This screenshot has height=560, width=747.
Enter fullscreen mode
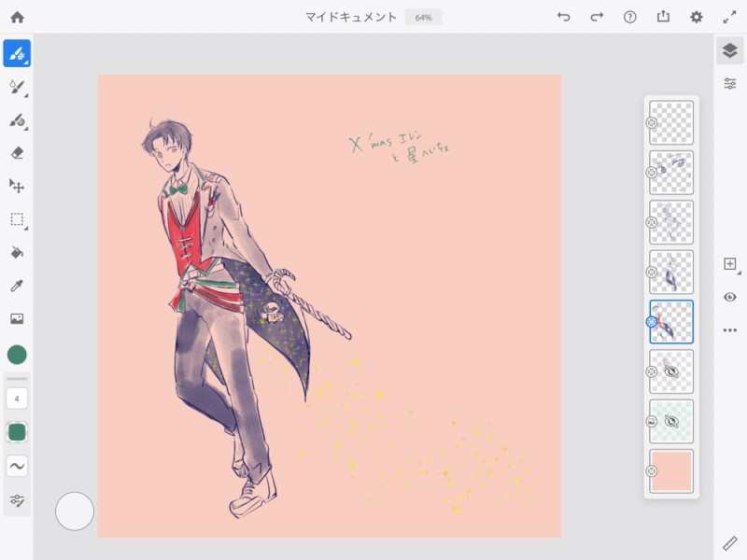point(730,18)
